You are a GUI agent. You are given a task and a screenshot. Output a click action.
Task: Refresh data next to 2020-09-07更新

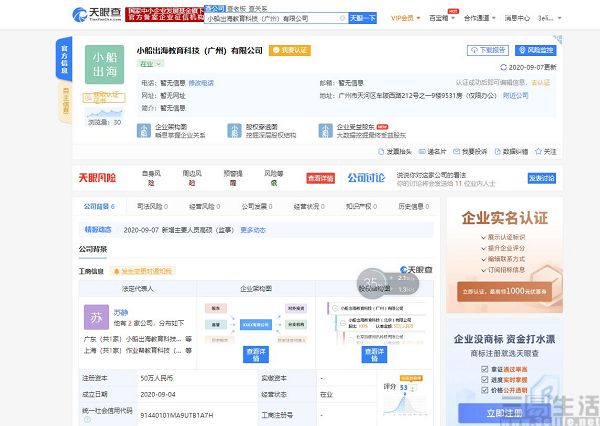[x=504, y=67]
